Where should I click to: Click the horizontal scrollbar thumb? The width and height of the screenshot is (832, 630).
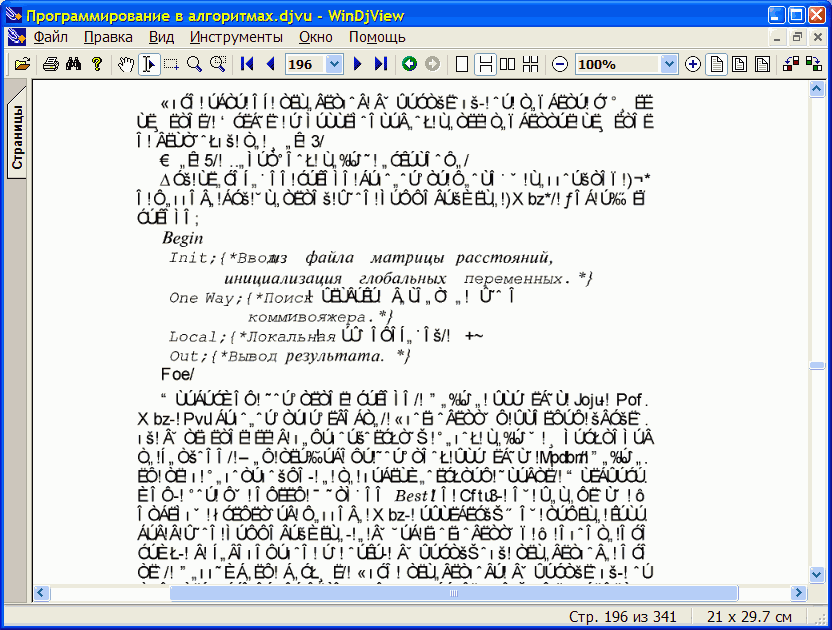[452, 593]
